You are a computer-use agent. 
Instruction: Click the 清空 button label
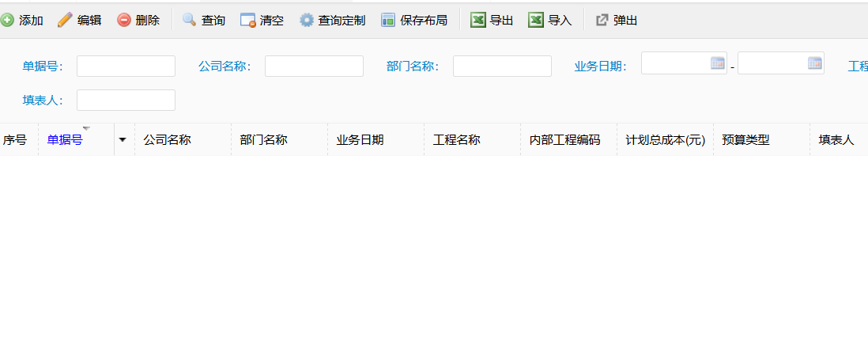[x=272, y=21]
